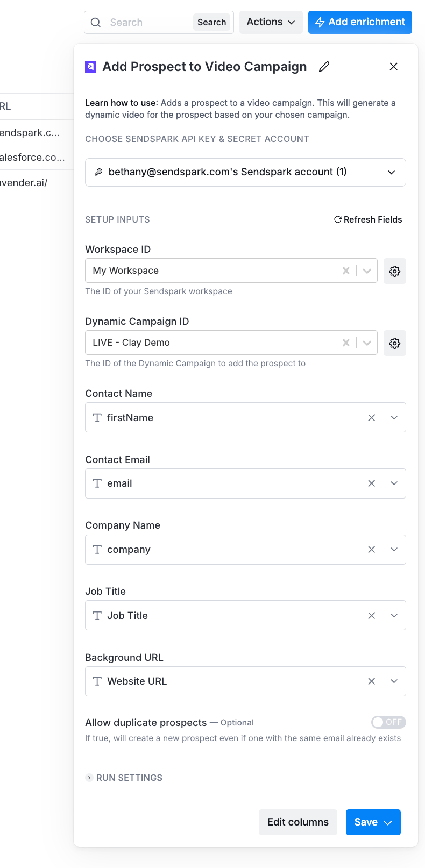The image size is (425, 868).
Task: Click the text-type icon beside firstName
Action: 97,418
